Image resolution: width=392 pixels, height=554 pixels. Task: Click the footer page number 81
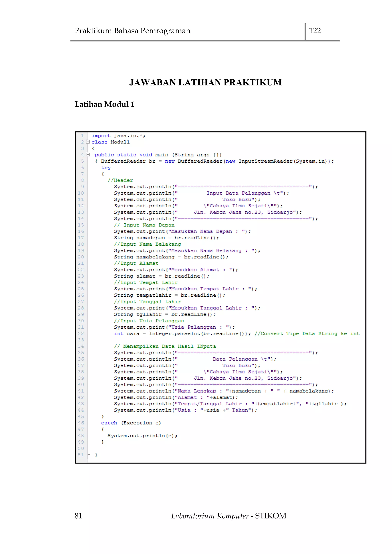point(78,516)
